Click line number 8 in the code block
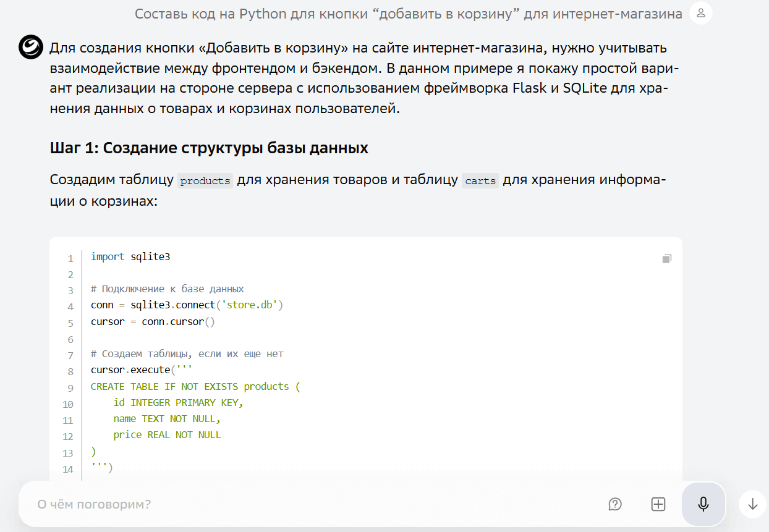The width and height of the screenshot is (769, 532). pos(70,370)
